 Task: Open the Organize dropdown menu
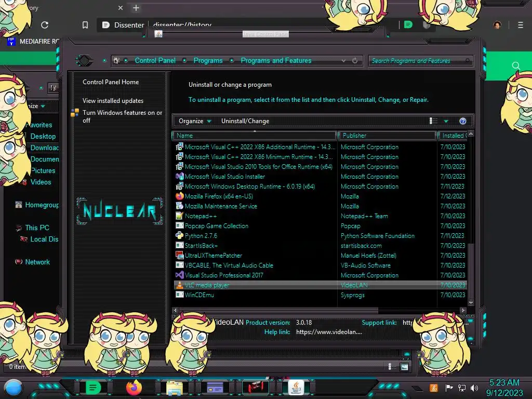click(x=195, y=121)
